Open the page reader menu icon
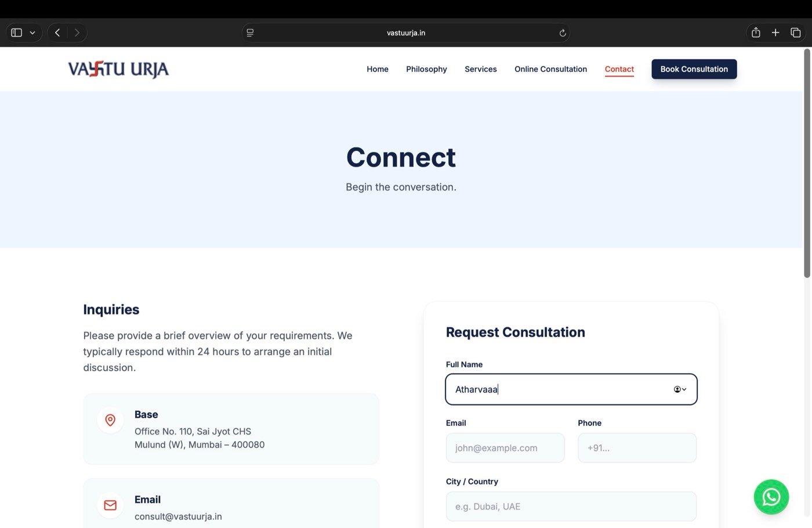 [x=250, y=32]
